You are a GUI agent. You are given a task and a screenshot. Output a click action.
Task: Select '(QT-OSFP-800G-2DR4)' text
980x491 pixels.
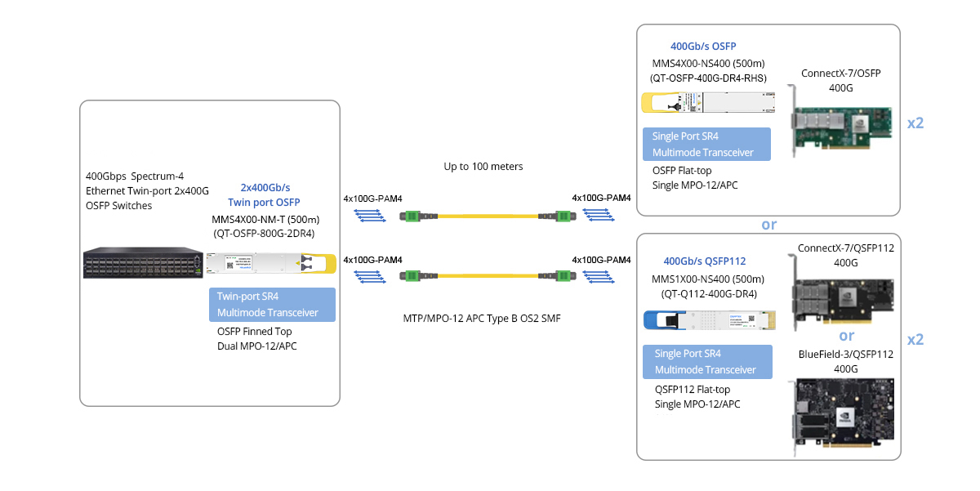[x=264, y=233]
